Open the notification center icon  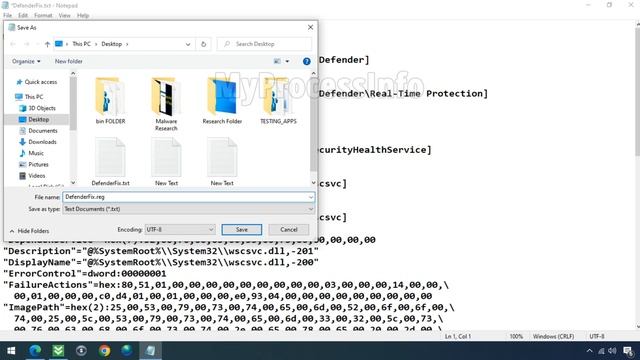[x=628, y=351]
